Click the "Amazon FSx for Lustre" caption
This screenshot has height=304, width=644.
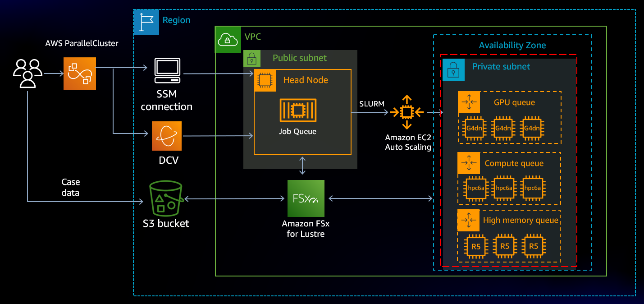pos(306,229)
